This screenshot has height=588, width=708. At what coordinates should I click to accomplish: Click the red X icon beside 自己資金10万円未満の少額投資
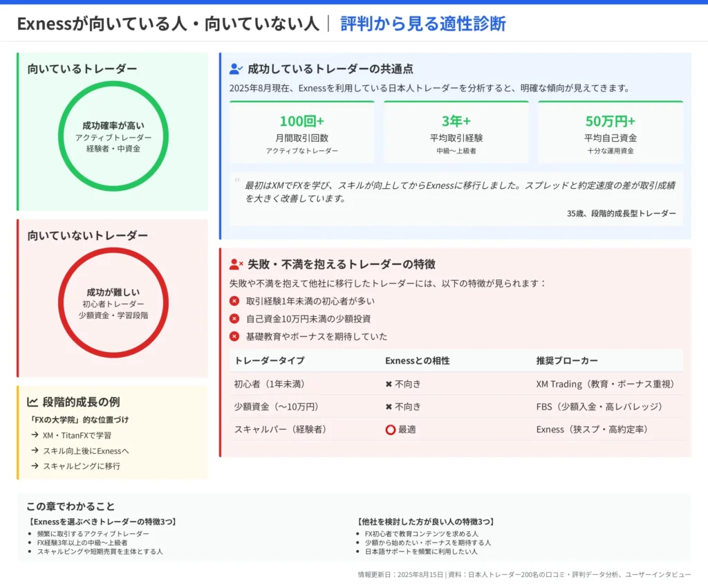coord(234,319)
